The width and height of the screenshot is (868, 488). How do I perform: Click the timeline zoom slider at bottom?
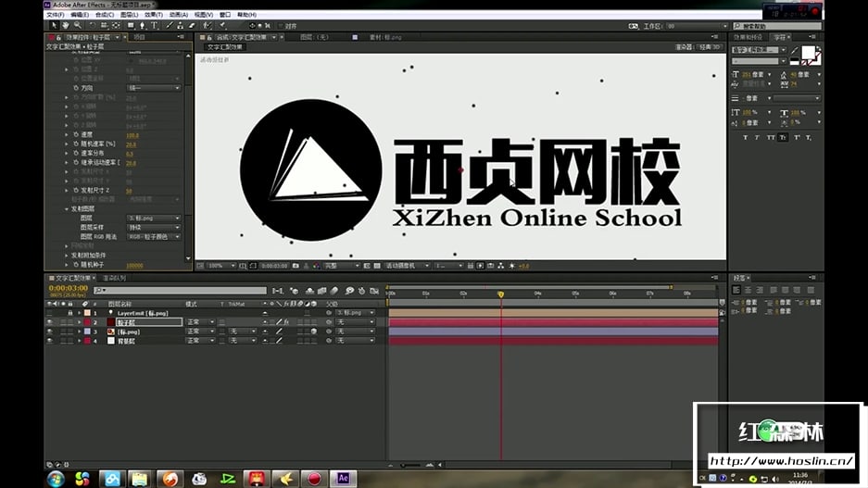pyautogui.click(x=410, y=466)
